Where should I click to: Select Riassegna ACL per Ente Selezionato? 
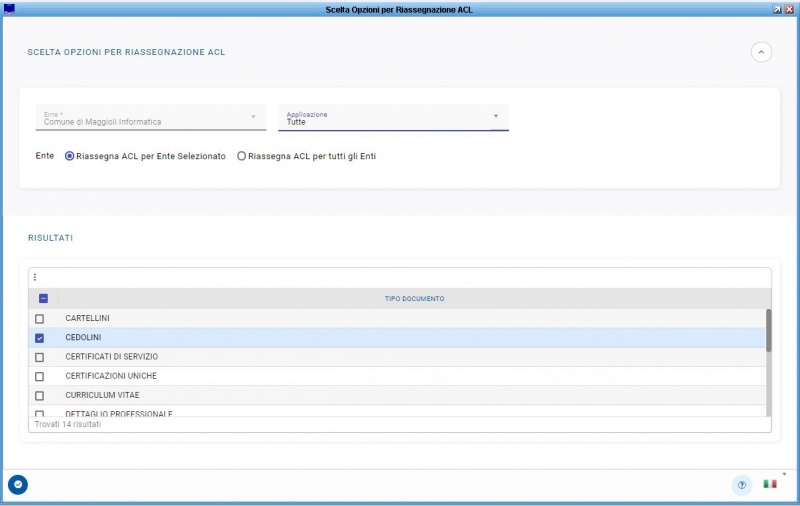[x=70, y=156]
